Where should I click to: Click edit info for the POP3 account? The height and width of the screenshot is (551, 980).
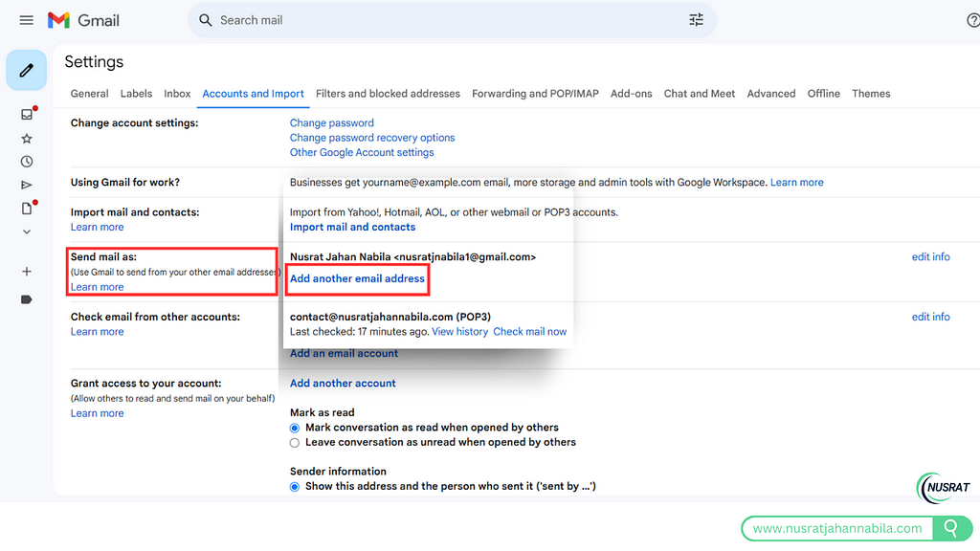click(x=930, y=317)
